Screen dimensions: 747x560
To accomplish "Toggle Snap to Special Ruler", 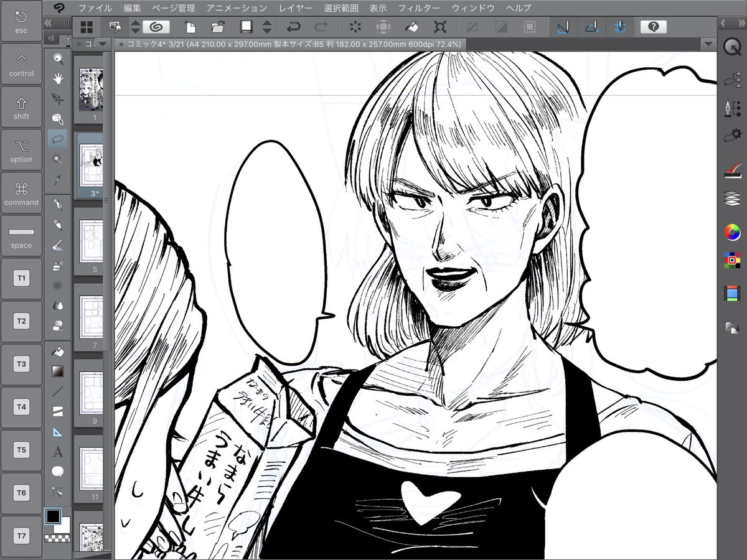I will (x=591, y=27).
